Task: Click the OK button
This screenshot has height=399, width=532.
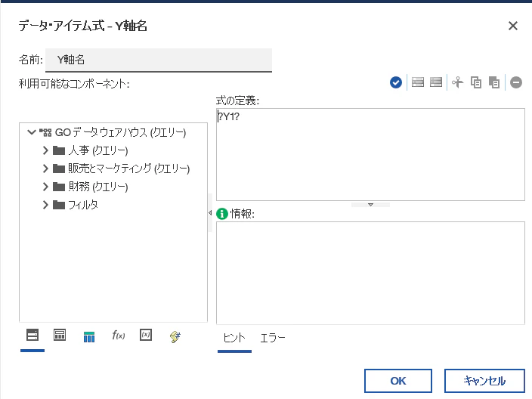Action: (x=398, y=381)
